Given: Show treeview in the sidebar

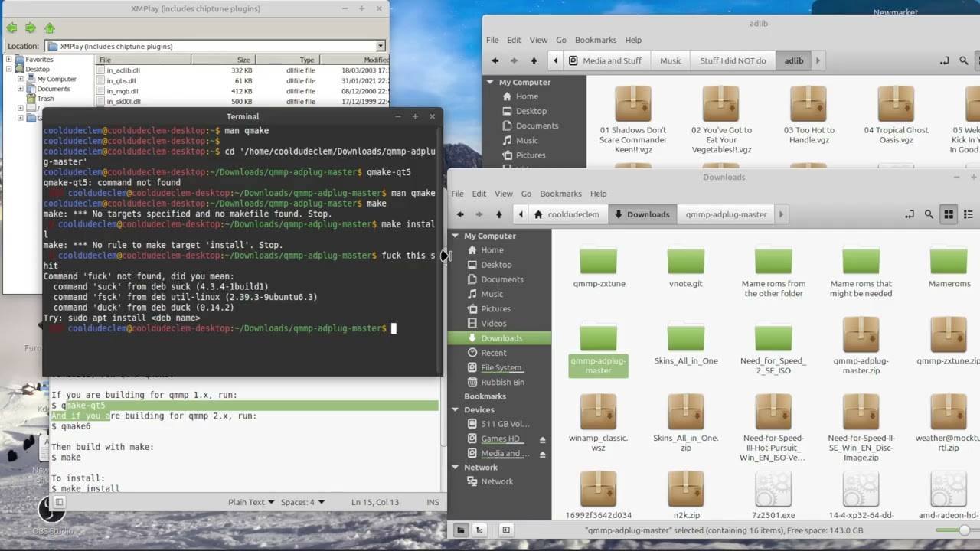Looking at the screenshot, I should coord(479,530).
